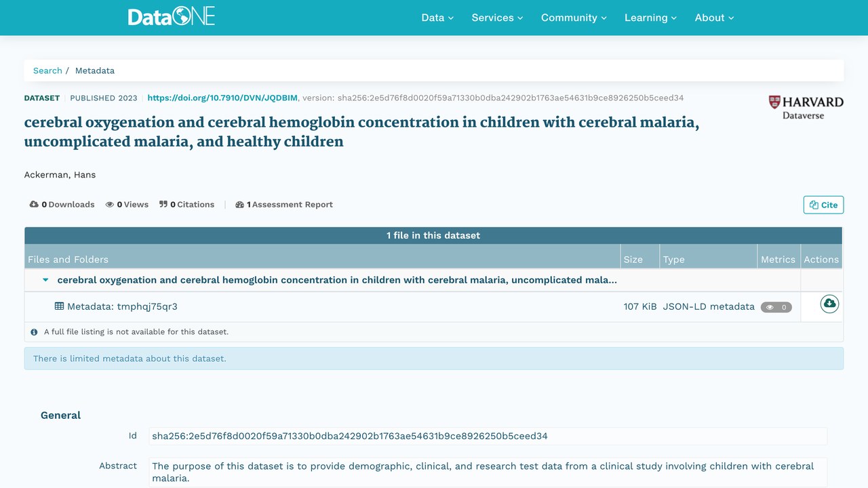Click the DataONE logo

[172, 17]
